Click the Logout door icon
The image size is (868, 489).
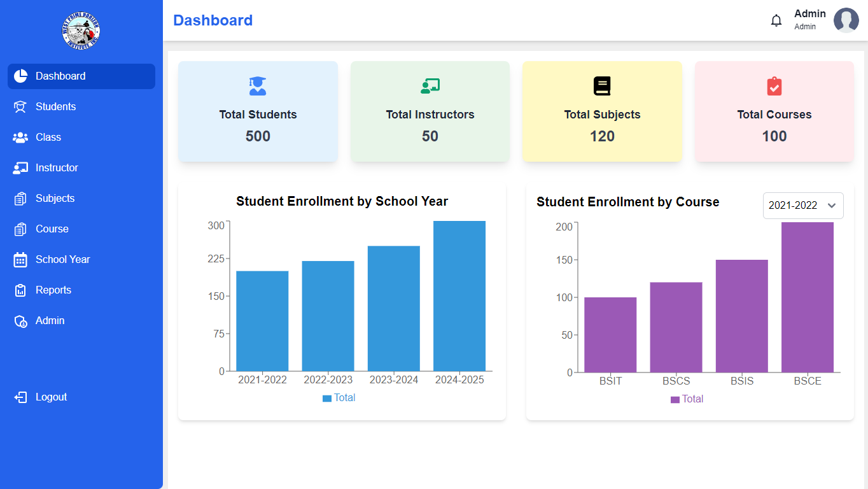tap(20, 397)
